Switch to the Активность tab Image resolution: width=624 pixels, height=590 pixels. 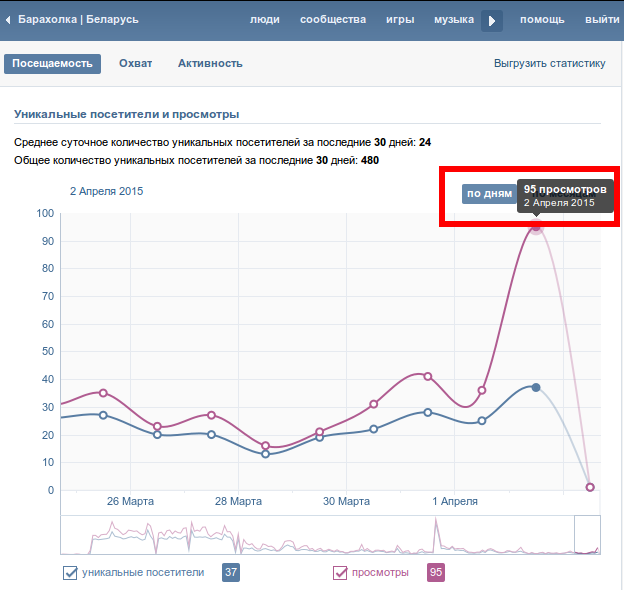pyautogui.click(x=210, y=64)
